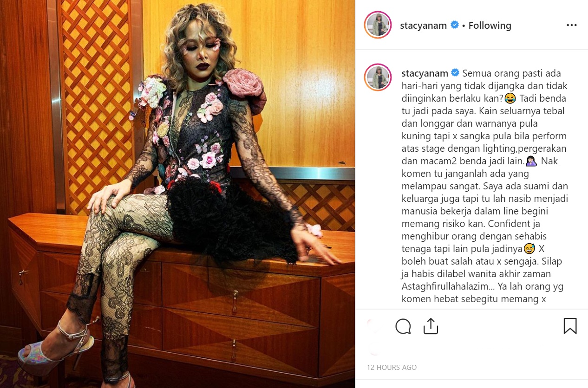Open the more options ellipsis menu
Viewport: 588px width, 388px height.
[x=571, y=25]
